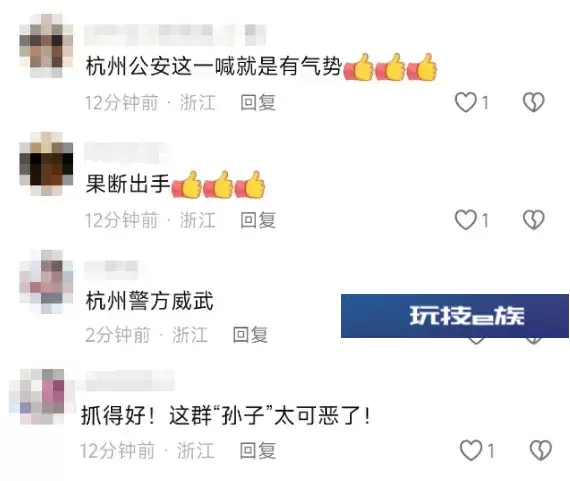Like the 抓得好 comment
The image size is (570, 481).
pyautogui.click(x=471, y=450)
